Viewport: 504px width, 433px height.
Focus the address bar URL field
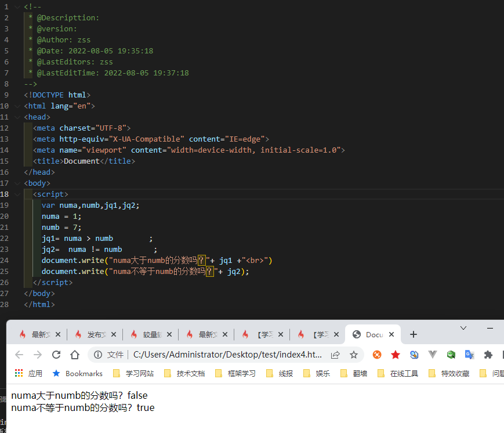click(x=227, y=355)
